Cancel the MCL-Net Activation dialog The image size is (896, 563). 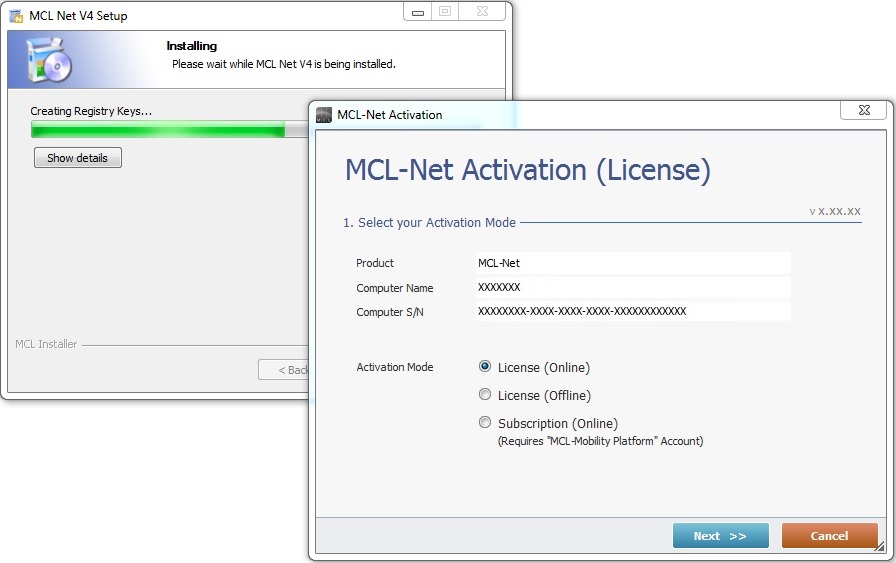tap(829, 536)
